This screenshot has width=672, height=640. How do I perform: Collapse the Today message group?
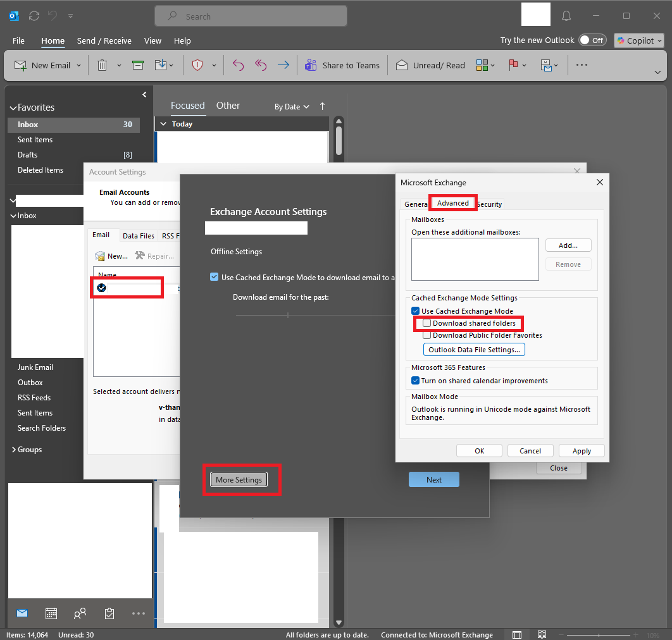point(163,124)
